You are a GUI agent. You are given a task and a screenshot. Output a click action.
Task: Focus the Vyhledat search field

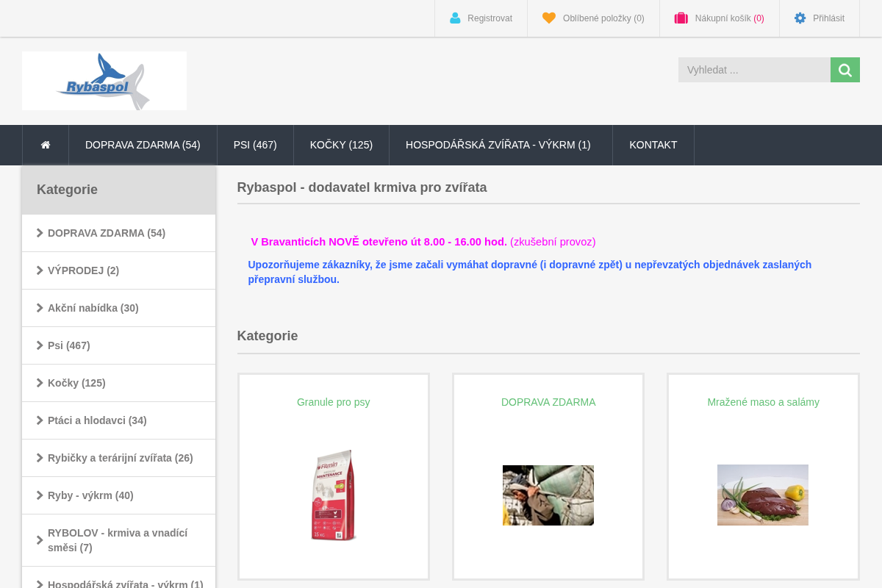tap(754, 70)
